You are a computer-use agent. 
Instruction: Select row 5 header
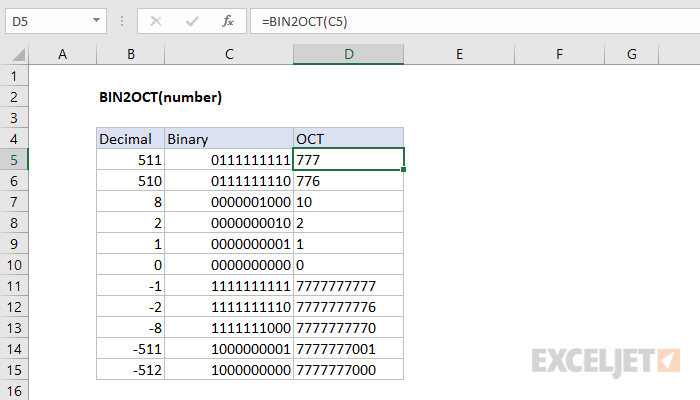click(x=14, y=160)
